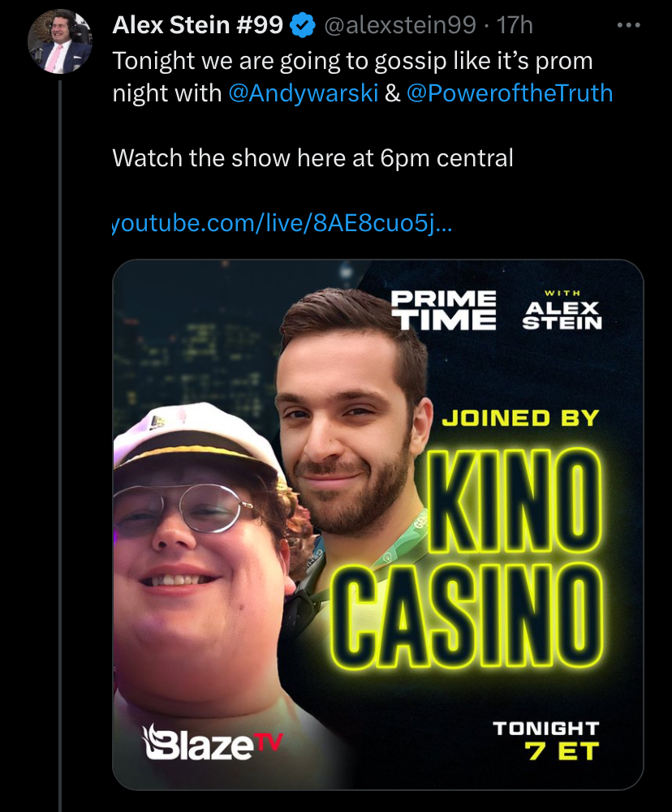Open the 17h timestamp of the tweet
Viewport: 672px width, 812px height.
click(x=515, y=25)
